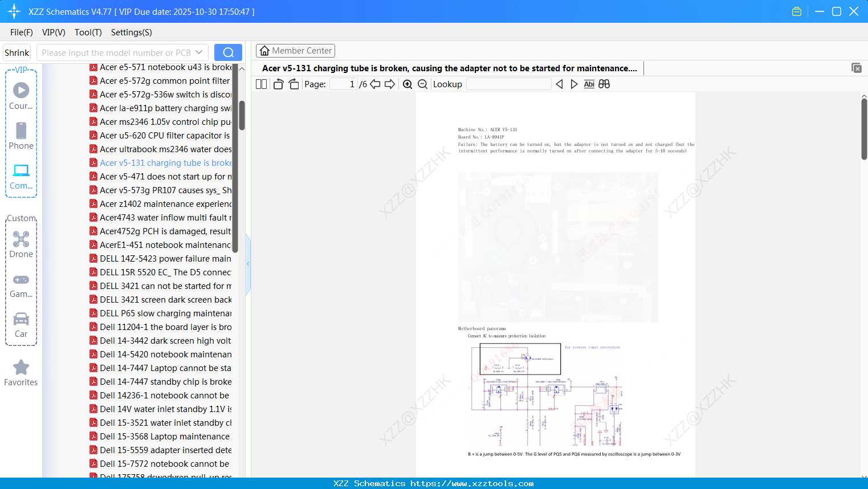Open 'Acer v5-471 does not start up' file
Image resolution: width=868 pixels, height=489 pixels.
point(161,177)
